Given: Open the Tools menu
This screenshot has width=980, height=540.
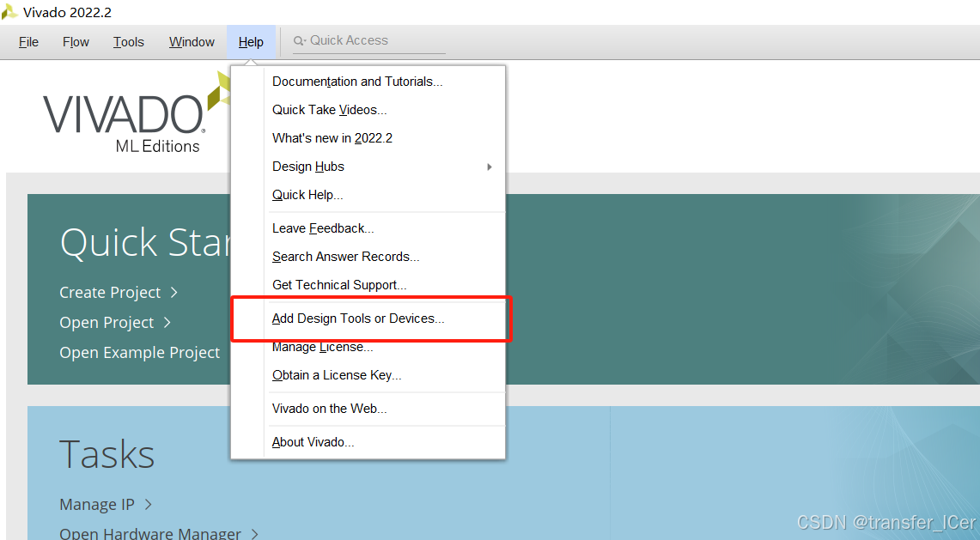Looking at the screenshot, I should coord(129,42).
